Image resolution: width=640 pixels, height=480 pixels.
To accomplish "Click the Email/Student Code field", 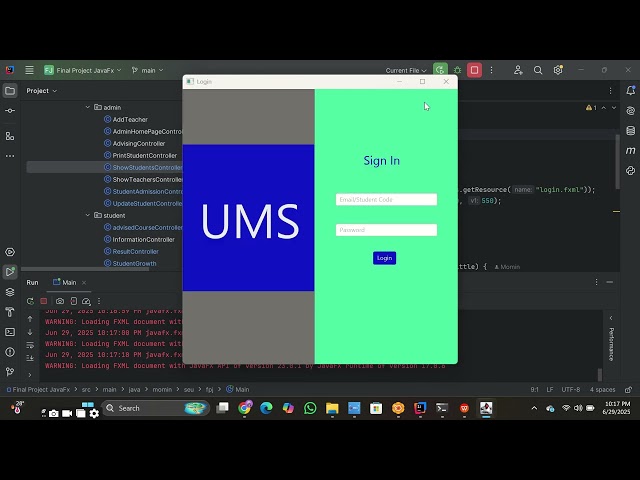I will pos(386,200).
